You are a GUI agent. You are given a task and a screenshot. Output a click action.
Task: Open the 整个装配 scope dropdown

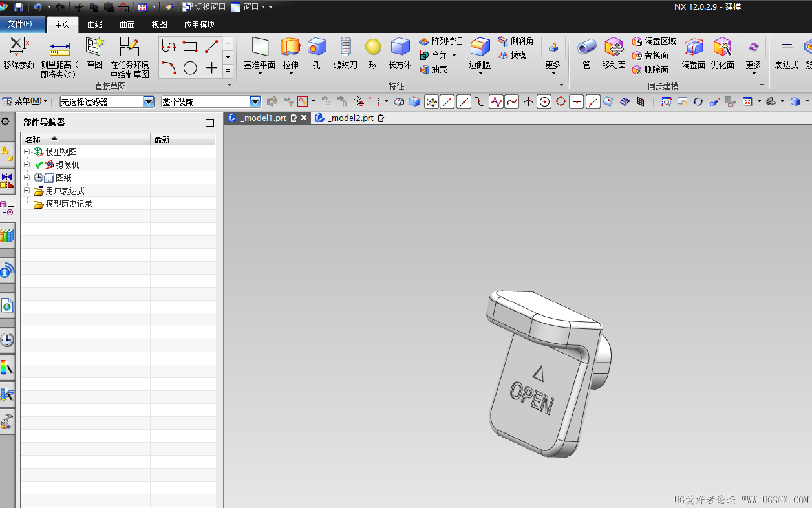(x=255, y=101)
